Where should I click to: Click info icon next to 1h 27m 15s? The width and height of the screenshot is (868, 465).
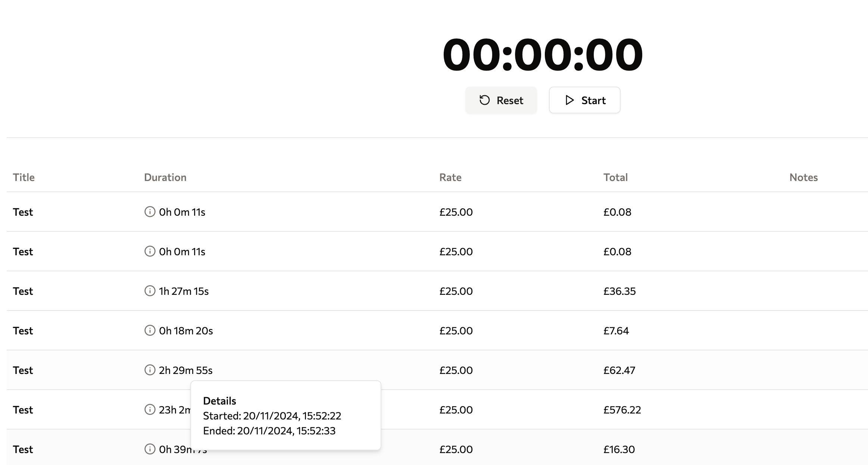(150, 291)
